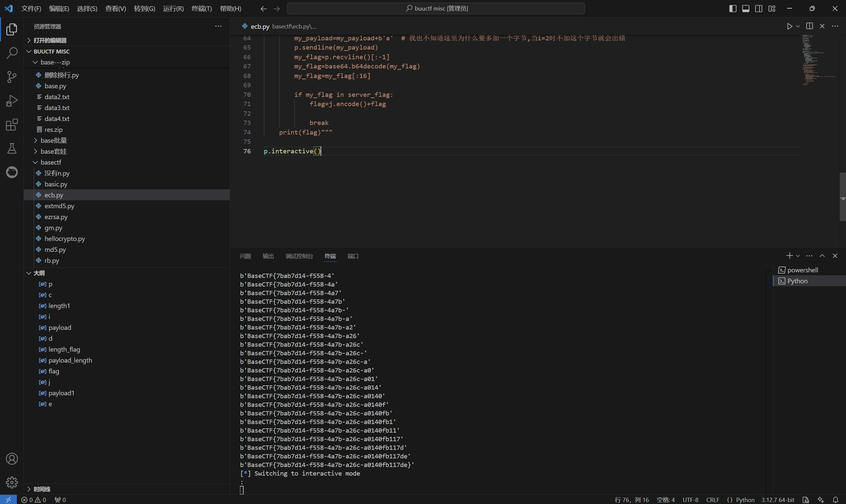Image resolution: width=846 pixels, height=504 pixels.
Task: Collapse the 大纲 outline section
Action: [x=127, y=273]
